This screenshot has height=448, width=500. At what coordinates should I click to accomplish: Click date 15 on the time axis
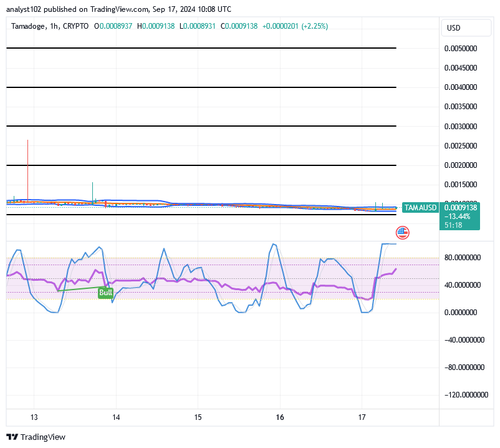click(198, 417)
